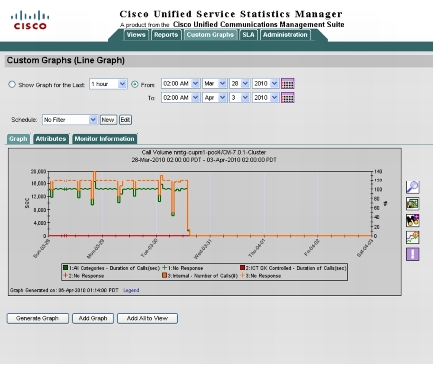
Task: Open the From month Mar dropdown
Action: [x=214, y=84]
